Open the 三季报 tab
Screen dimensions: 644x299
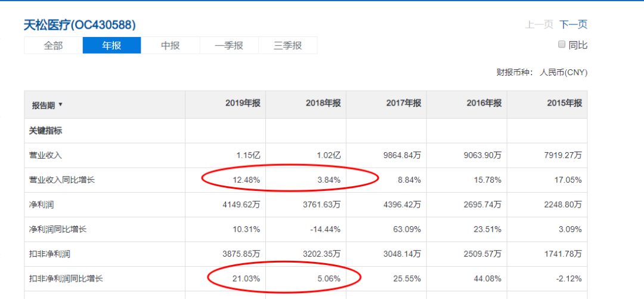pyautogui.click(x=287, y=45)
